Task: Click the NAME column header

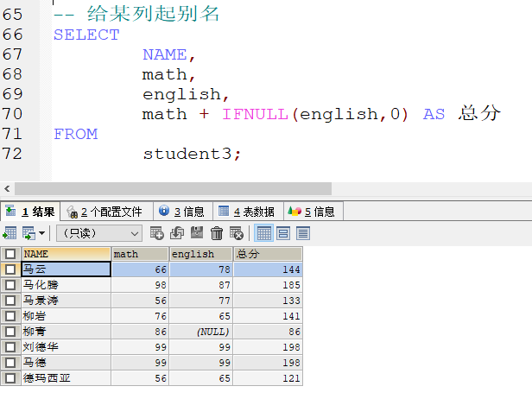Action: [66, 254]
